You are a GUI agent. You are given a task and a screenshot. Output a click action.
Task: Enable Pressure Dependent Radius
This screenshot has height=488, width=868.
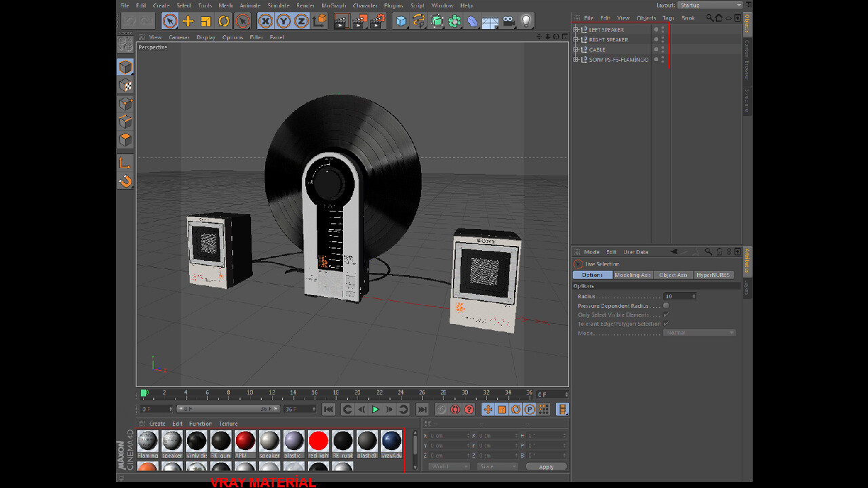click(667, 306)
